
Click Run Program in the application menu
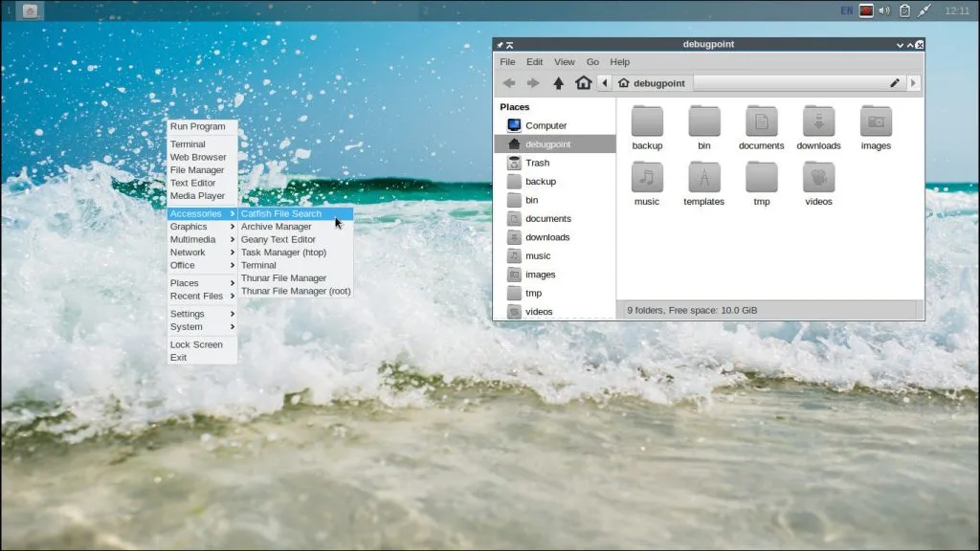pyautogui.click(x=198, y=125)
